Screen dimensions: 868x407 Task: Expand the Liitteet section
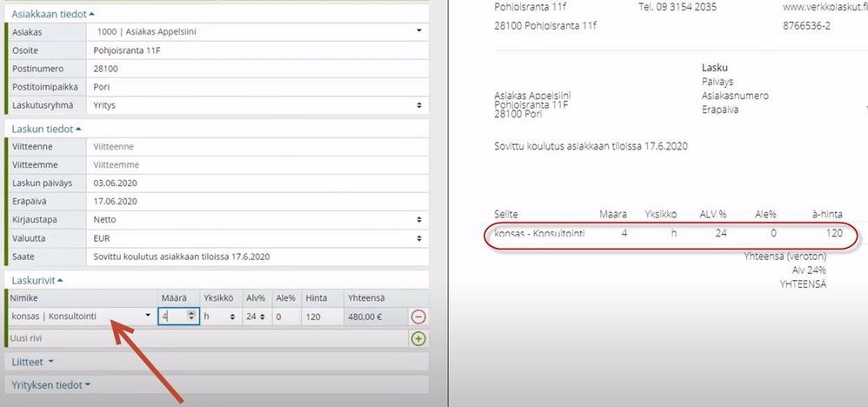pyautogui.click(x=33, y=362)
